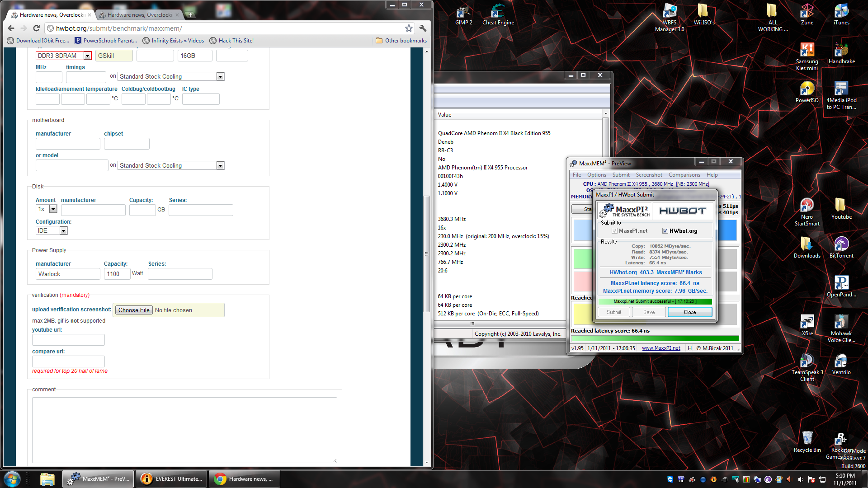The image size is (868, 488).
Task: Click power supply Capacity field 1100
Action: pos(117,274)
